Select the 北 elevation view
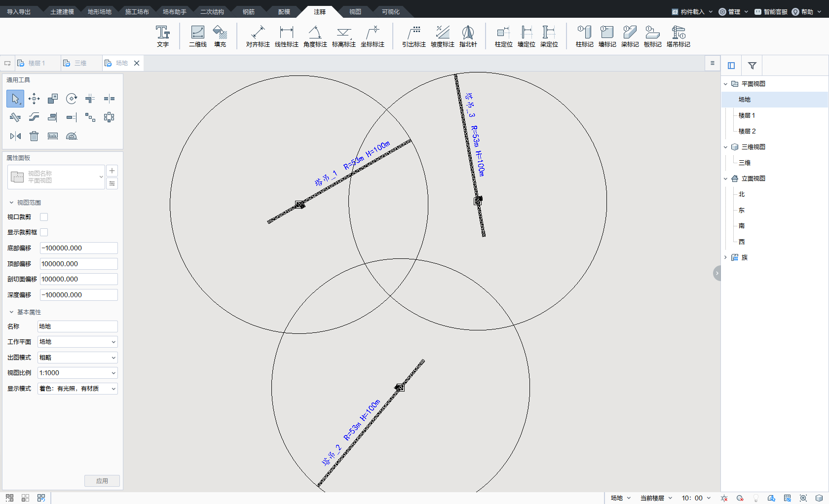 click(x=742, y=194)
